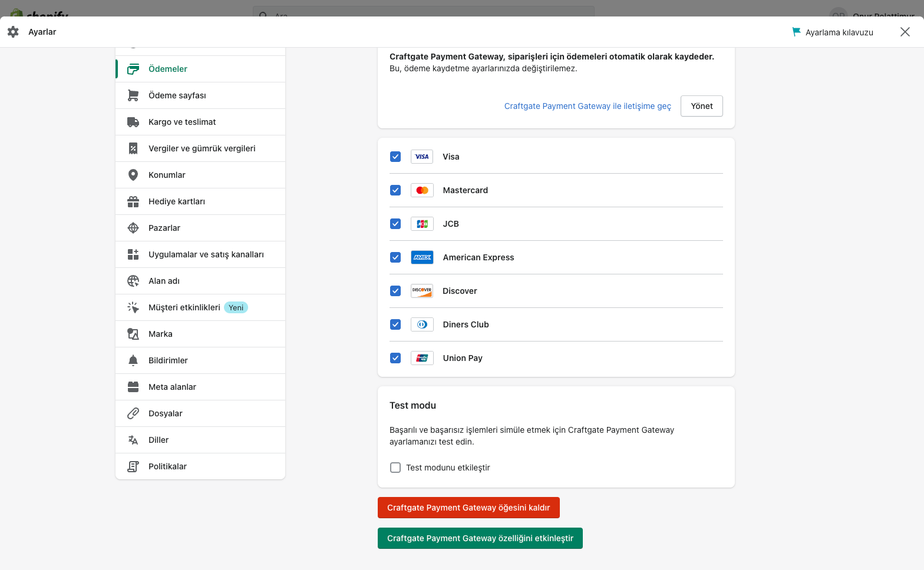Click the Vergiler ve gümrük vergileri receipt icon
This screenshot has width=924, height=570.
[x=133, y=148]
